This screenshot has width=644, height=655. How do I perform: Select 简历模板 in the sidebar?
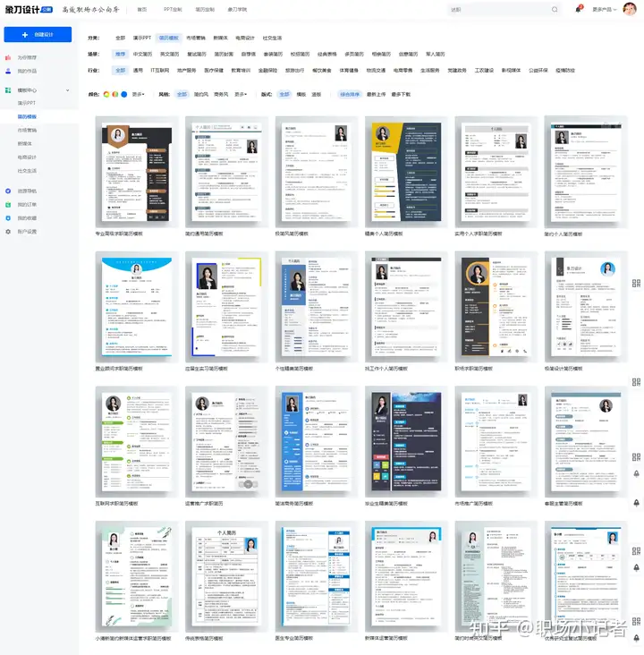pos(27,116)
